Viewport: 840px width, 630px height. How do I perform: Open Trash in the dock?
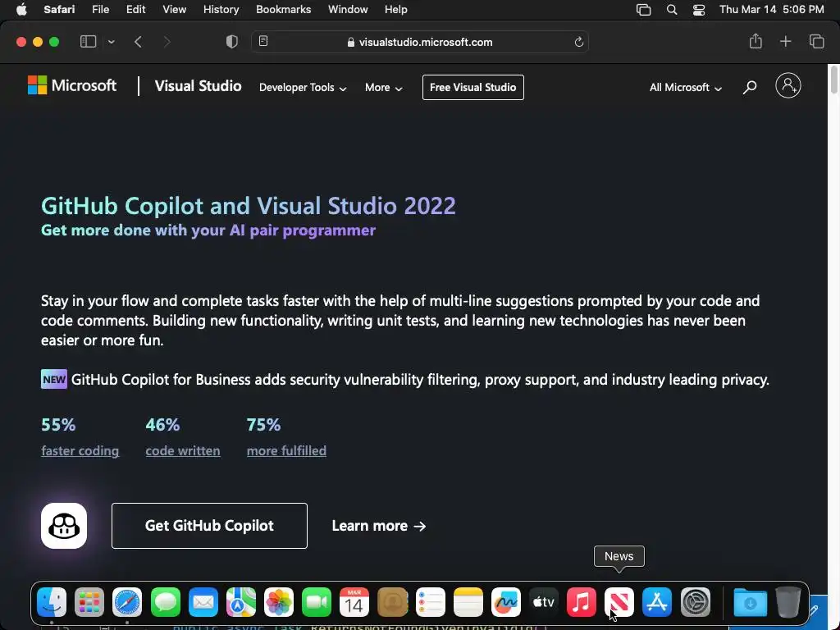(x=787, y=602)
